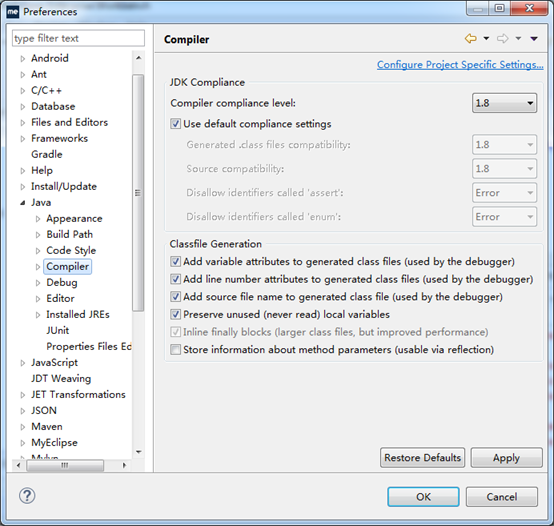Image resolution: width=554 pixels, height=526 pixels.
Task: Select the Maven tree item
Action: tap(47, 426)
